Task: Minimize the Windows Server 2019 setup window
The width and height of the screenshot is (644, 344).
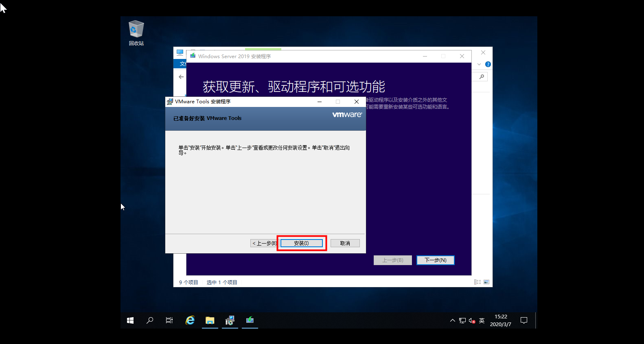Action: click(425, 56)
